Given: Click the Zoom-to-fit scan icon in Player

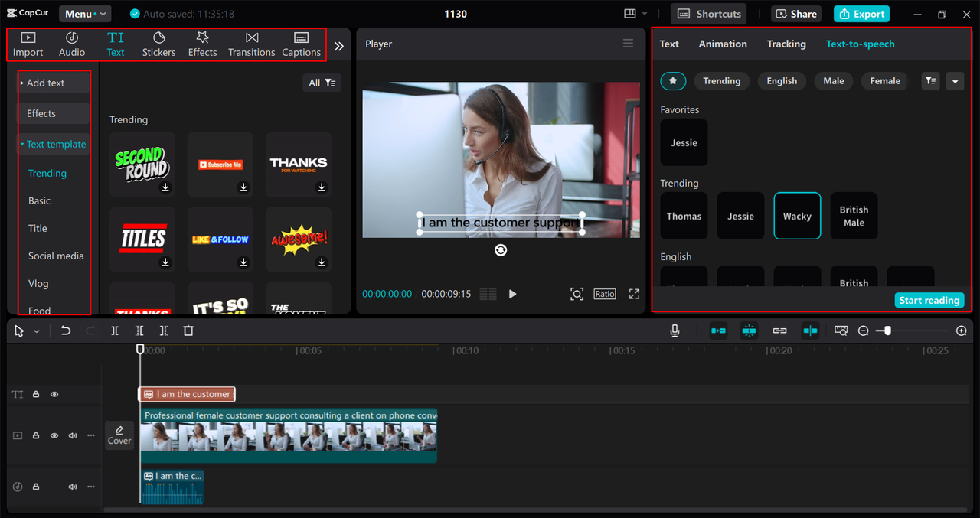Looking at the screenshot, I should [x=577, y=294].
